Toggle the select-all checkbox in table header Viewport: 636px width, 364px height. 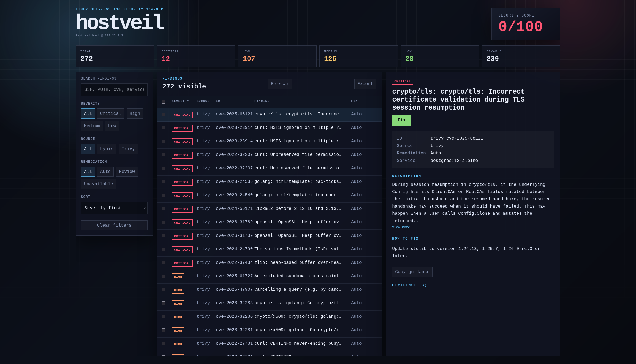click(164, 102)
